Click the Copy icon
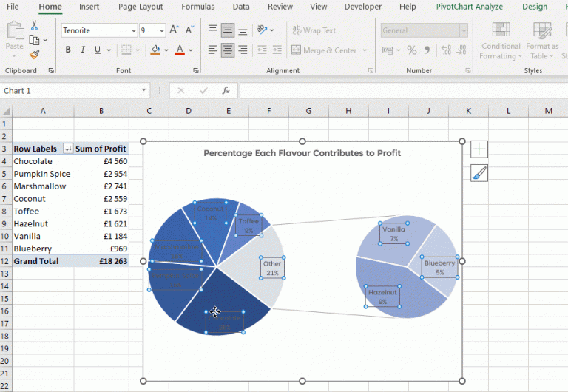This screenshot has width=568, height=392. pos(35,40)
